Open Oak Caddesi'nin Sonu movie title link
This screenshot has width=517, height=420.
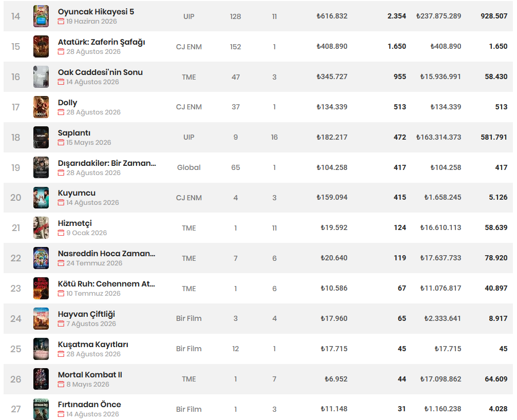click(100, 72)
